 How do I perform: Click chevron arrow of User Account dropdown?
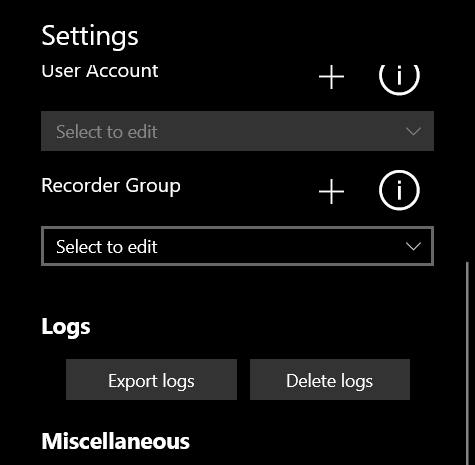pos(413,131)
